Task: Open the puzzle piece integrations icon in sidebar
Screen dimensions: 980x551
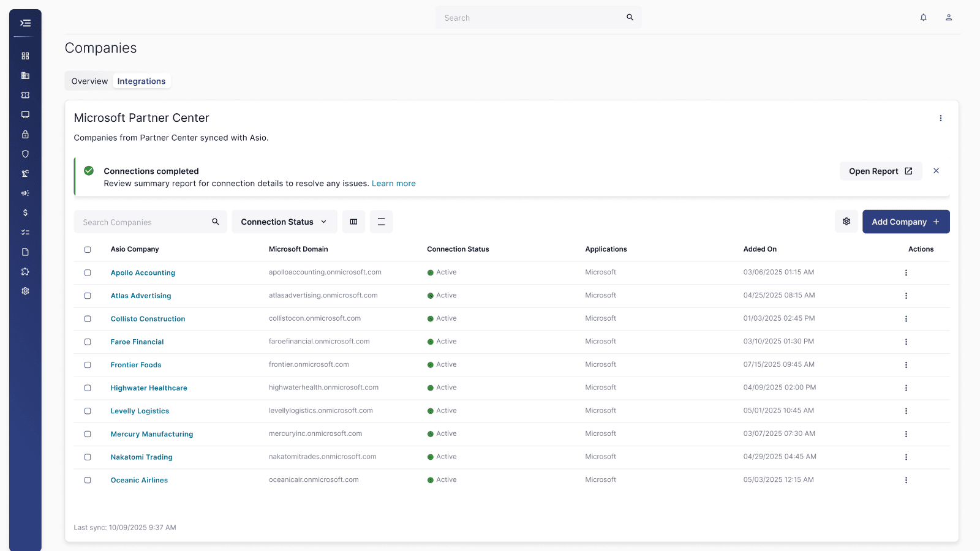Action: [25, 271]
